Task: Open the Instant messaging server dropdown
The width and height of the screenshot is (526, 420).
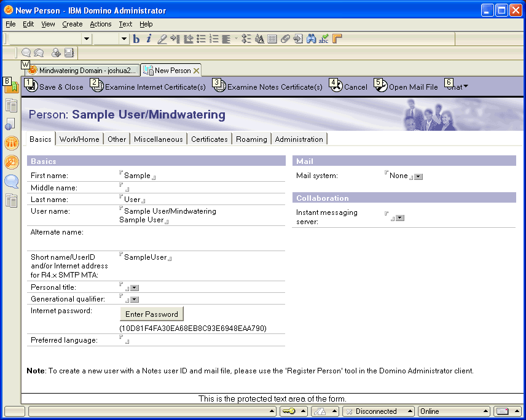Action: click(x=399, y=218)
